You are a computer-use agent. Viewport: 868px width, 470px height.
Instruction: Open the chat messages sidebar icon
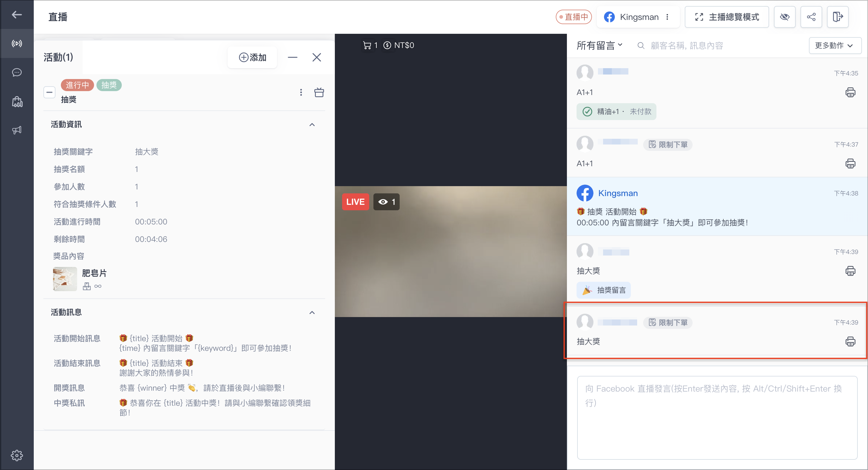point(17,72)
